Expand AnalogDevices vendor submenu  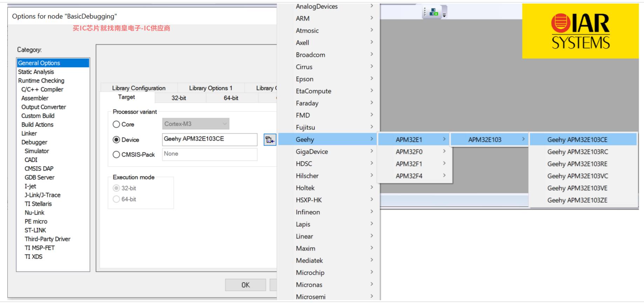coord(328,6)
